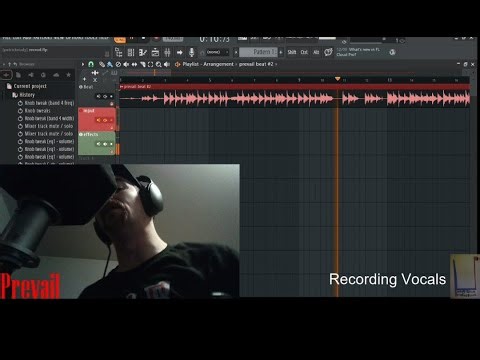Click the globe icon right of the news
The width and height of the screenshot is (480, 360).
pyautogui.click(x=392, y=52)
